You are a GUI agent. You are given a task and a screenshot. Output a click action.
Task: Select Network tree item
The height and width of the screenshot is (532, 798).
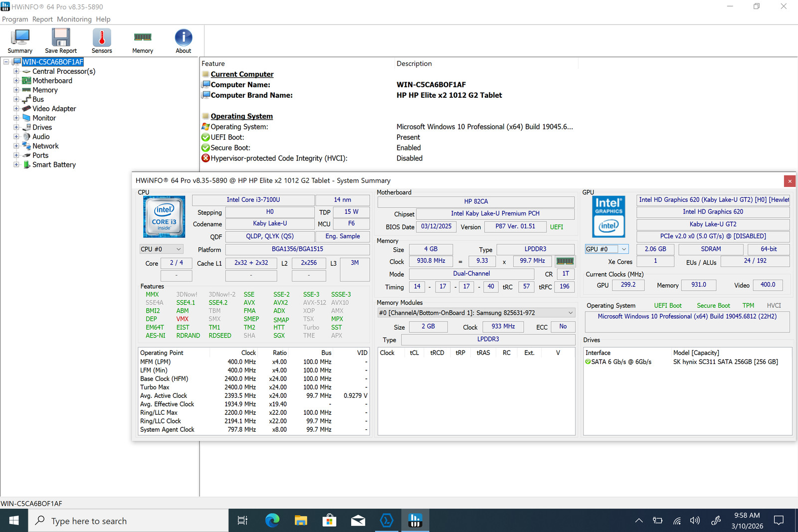tap(45, 146)
